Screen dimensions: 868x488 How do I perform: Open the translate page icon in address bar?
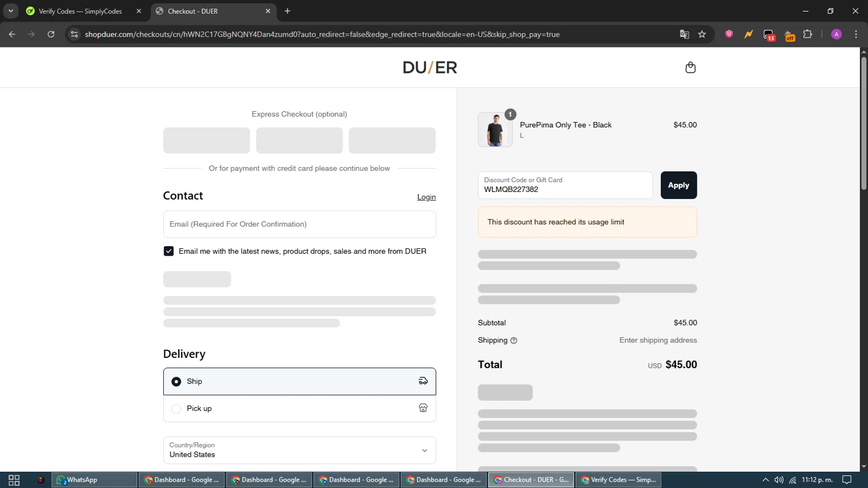685,34
